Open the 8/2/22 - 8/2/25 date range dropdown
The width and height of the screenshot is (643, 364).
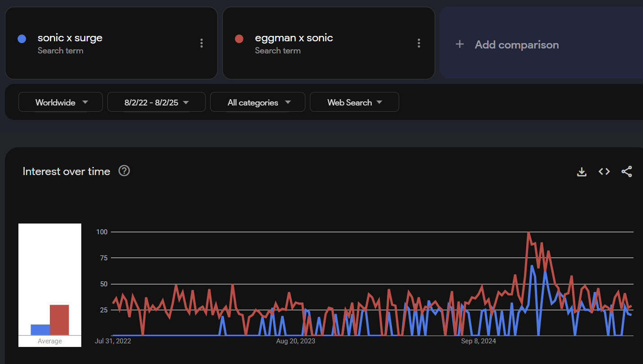click(156, 102)
